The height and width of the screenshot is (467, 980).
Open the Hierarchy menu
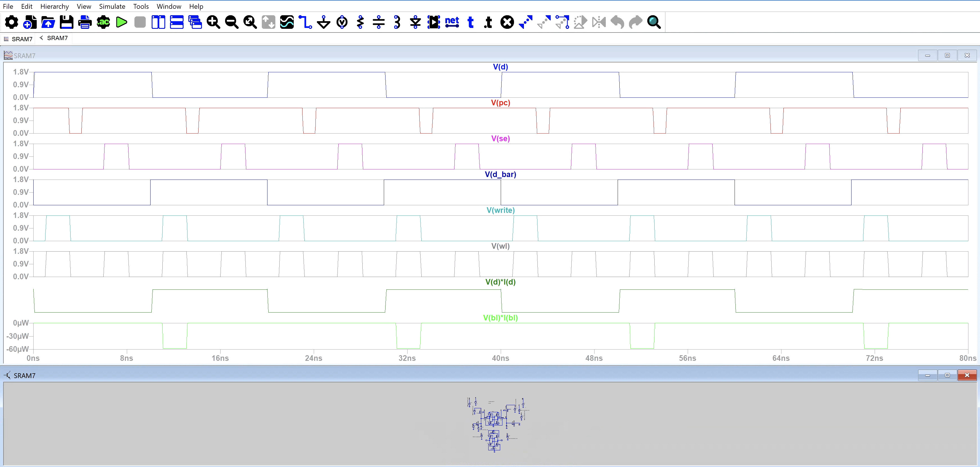(x=55, y=6)
